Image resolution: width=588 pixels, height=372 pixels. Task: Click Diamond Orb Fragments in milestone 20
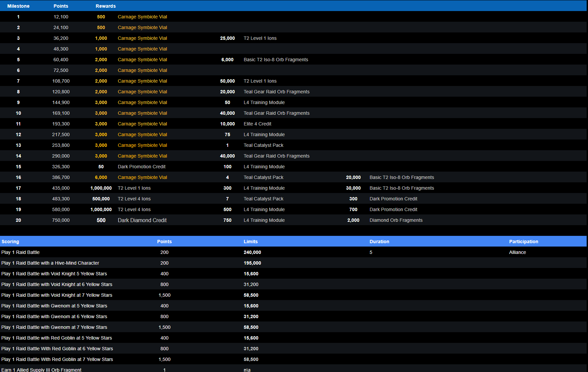coord(396,220)
